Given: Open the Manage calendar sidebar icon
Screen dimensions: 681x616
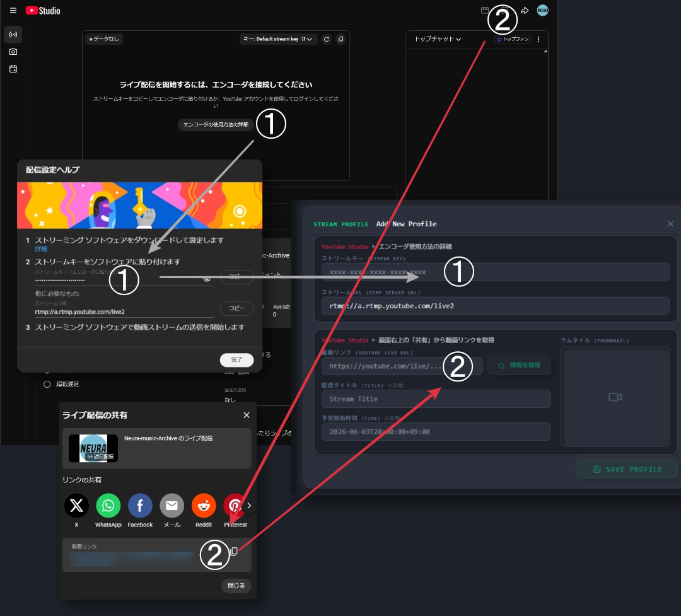Looking at the screenshot, I should click(x=13, y=69).
